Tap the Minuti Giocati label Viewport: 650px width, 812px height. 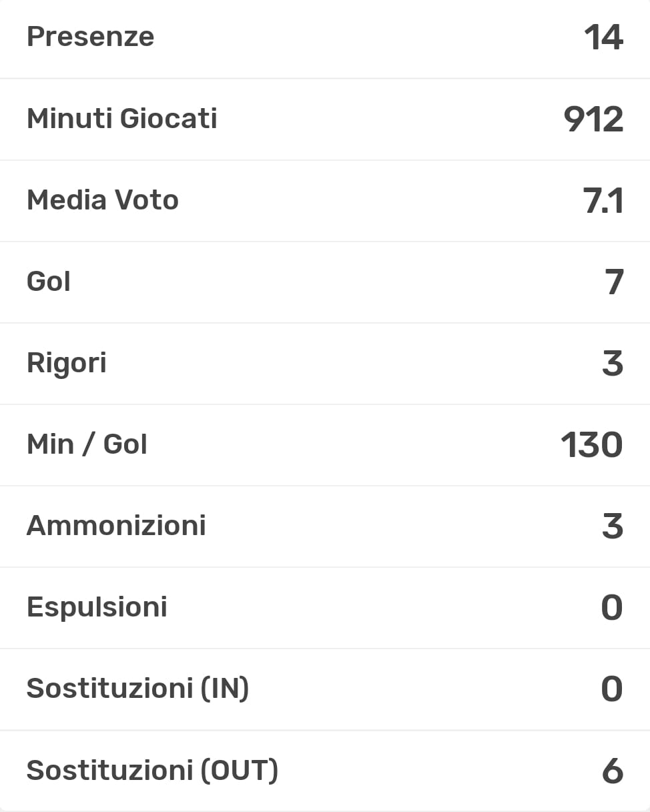pos(121,119)
